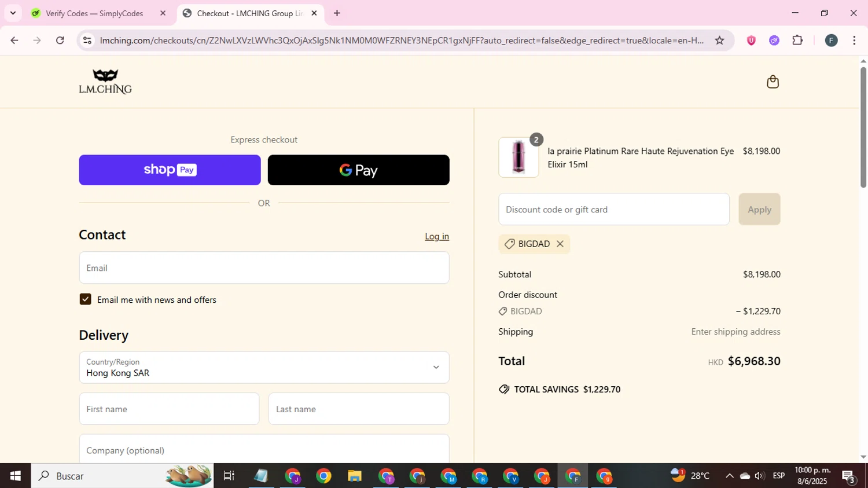Click the product name la prairie Platinum Rare
Image resolution: width=868 pixels, height=488 pixels.
641,157
